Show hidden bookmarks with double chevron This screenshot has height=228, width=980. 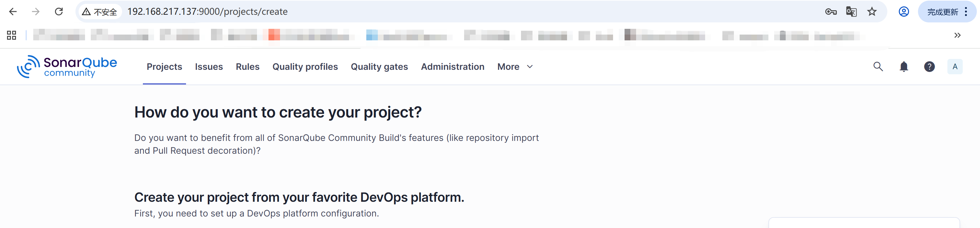(957, 36)
